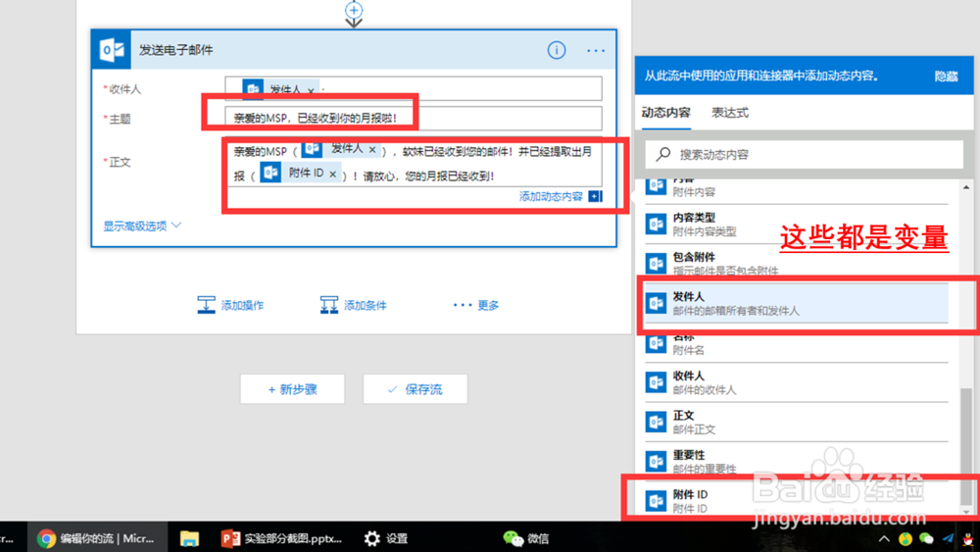Image resolution: width=980 pixels, height=552 pixels.
Task: Click the 主题 subject input field
Action: (x=414, y=119)
